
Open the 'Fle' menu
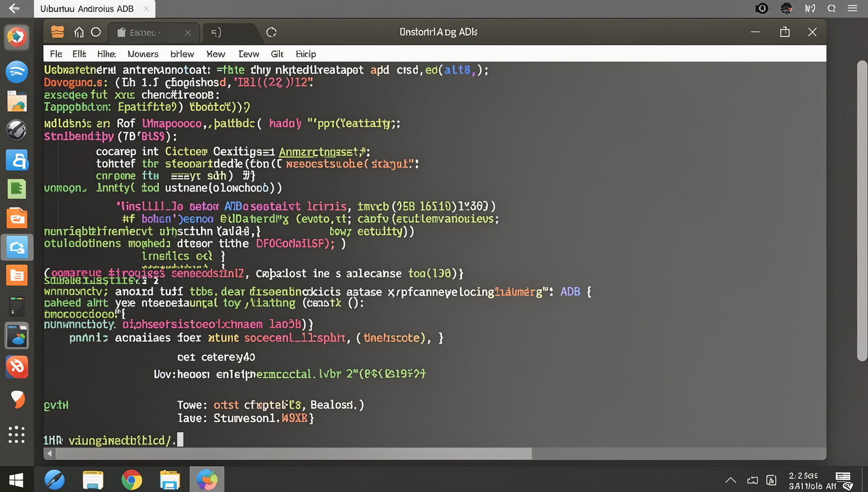56,54
